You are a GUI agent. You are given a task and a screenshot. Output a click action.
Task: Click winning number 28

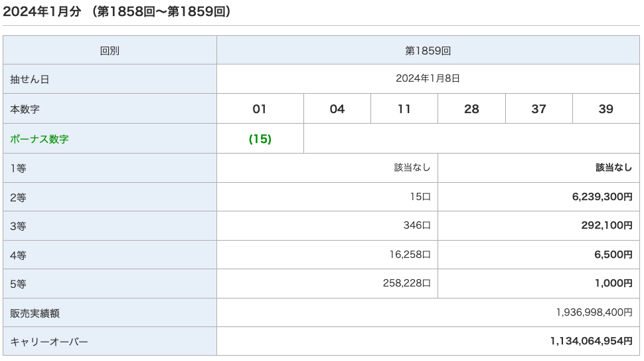[471, 109]
